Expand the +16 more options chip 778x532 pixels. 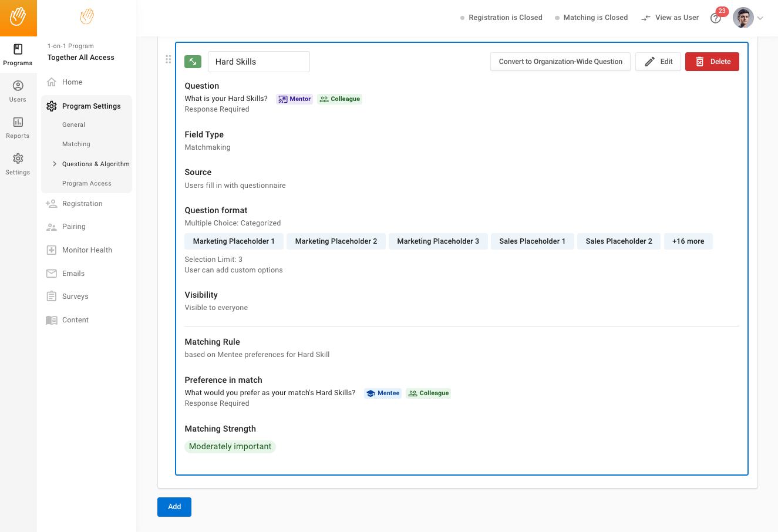(688, 241)
